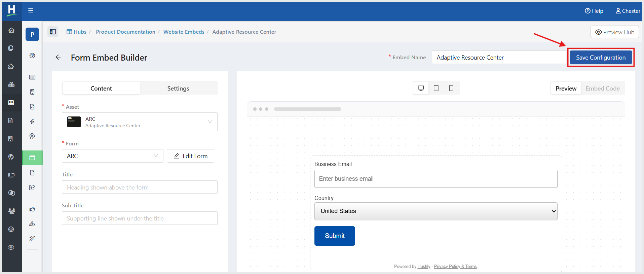Go back using the left arrow

click(58, 57)
